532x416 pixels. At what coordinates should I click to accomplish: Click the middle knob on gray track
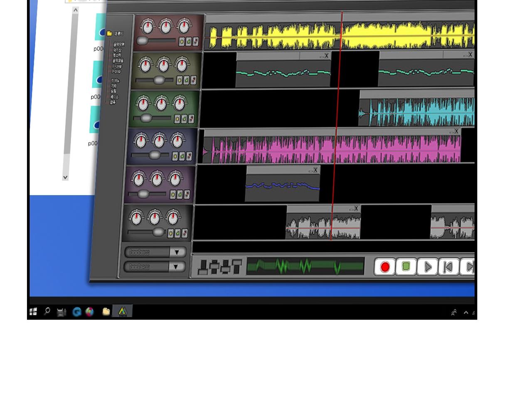coord(154,217)
